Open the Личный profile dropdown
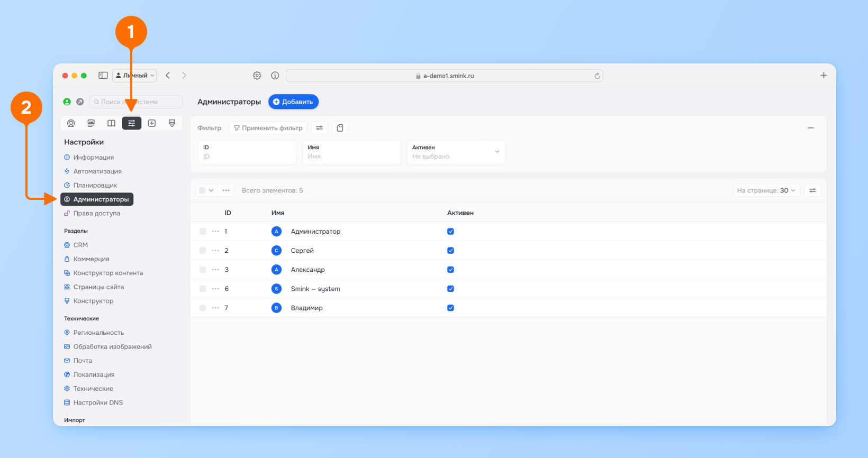Screen dimensions: 868x458 [x=134, y=76]
